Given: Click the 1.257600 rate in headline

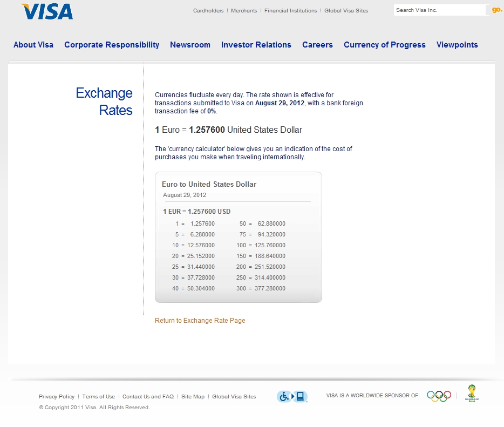Looking at the screenshot, I should tap(207, 130).
